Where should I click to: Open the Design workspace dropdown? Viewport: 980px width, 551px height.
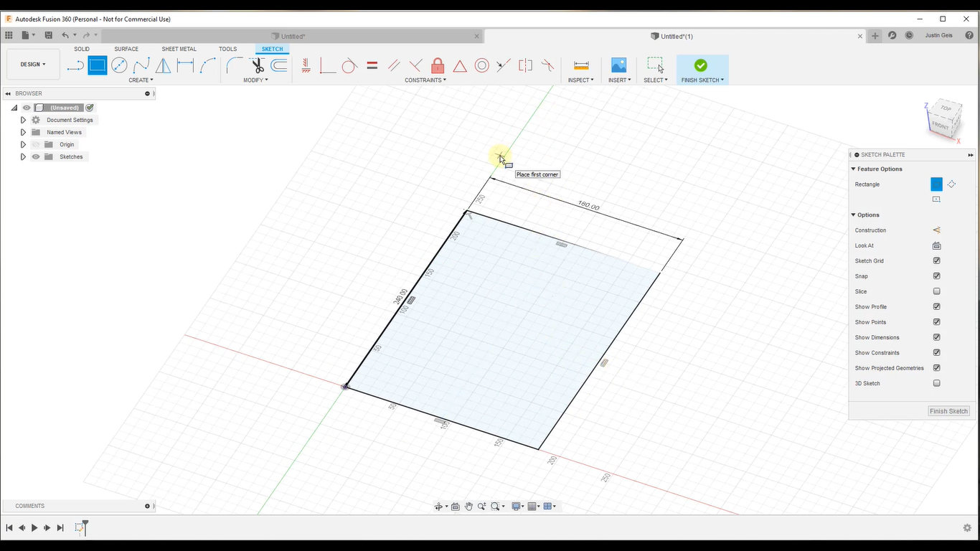[x=33, y=65]
